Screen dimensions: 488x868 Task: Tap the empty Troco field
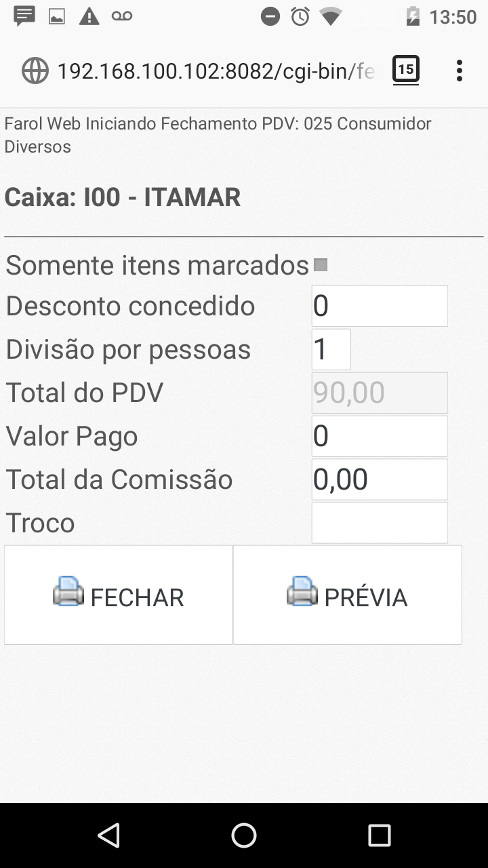click(x=380, y=523)
